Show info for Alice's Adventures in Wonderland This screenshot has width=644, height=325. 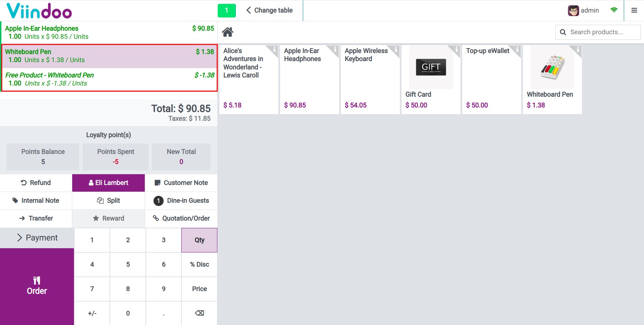[x=275, y=49]
